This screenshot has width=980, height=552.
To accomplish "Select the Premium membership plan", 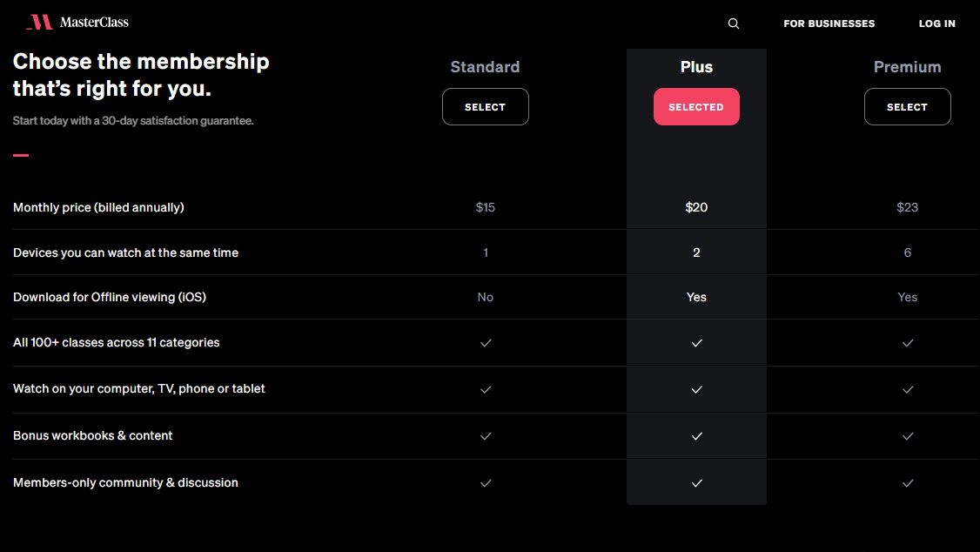I will 907,106.
